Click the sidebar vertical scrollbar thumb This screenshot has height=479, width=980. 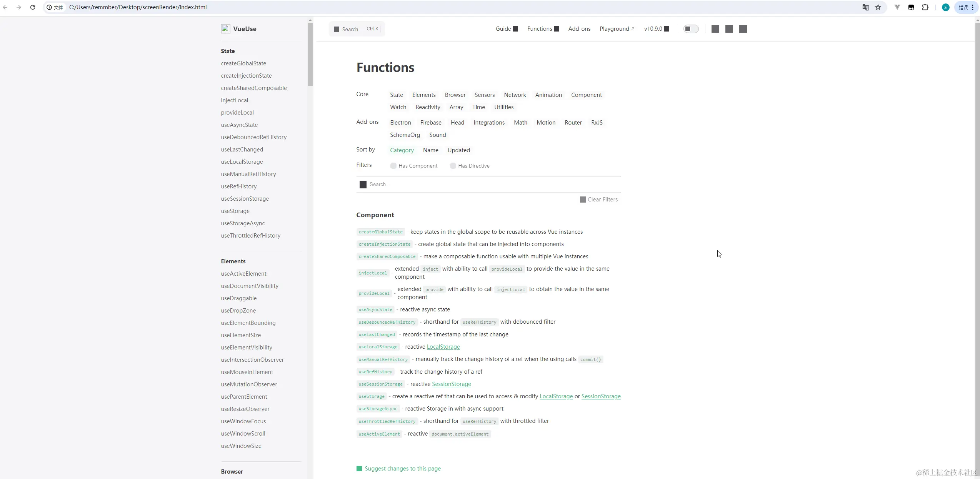(x=310, y=54)
